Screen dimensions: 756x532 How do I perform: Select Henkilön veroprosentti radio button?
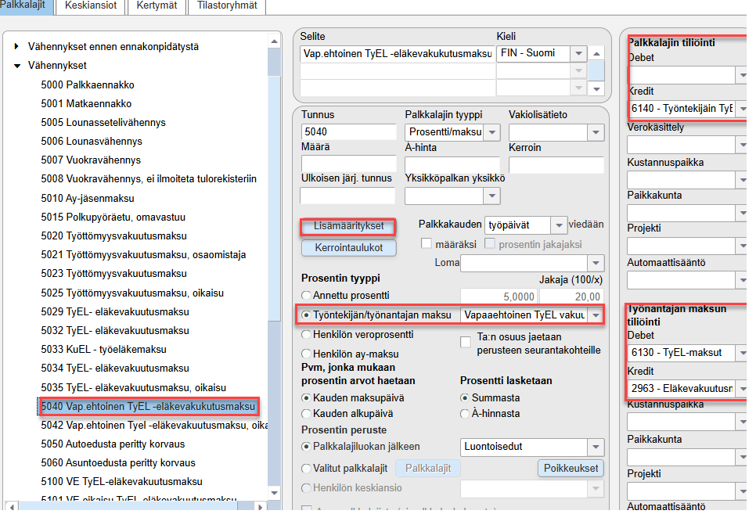pos(306,334)
